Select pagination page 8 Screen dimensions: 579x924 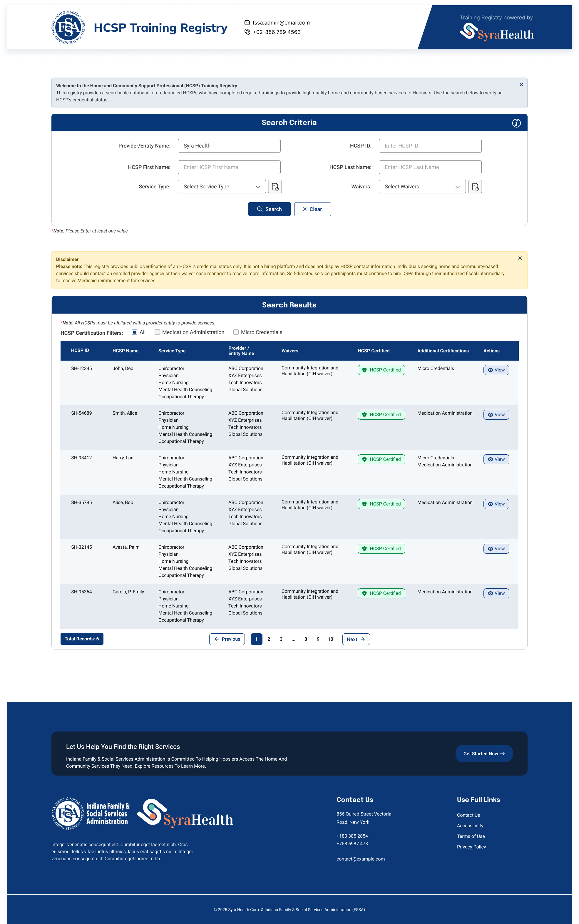point(306,639)
